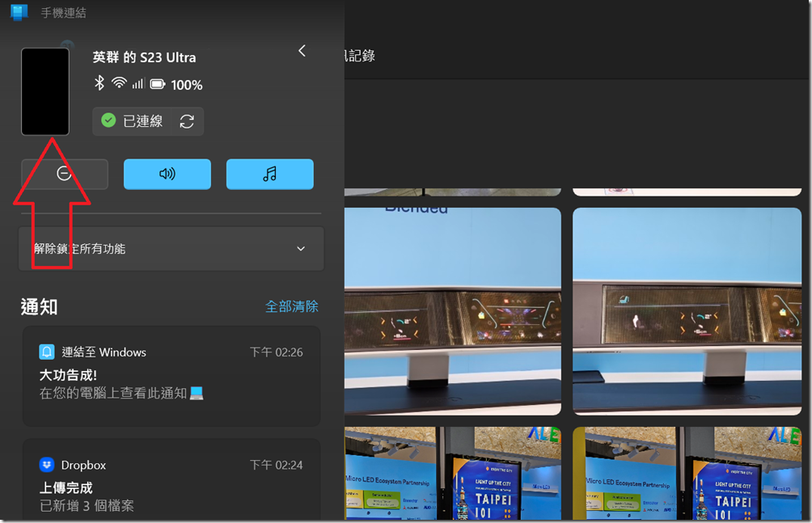Open the left curved display photo
The image size is (812, 523).
(x=453, y=311)
